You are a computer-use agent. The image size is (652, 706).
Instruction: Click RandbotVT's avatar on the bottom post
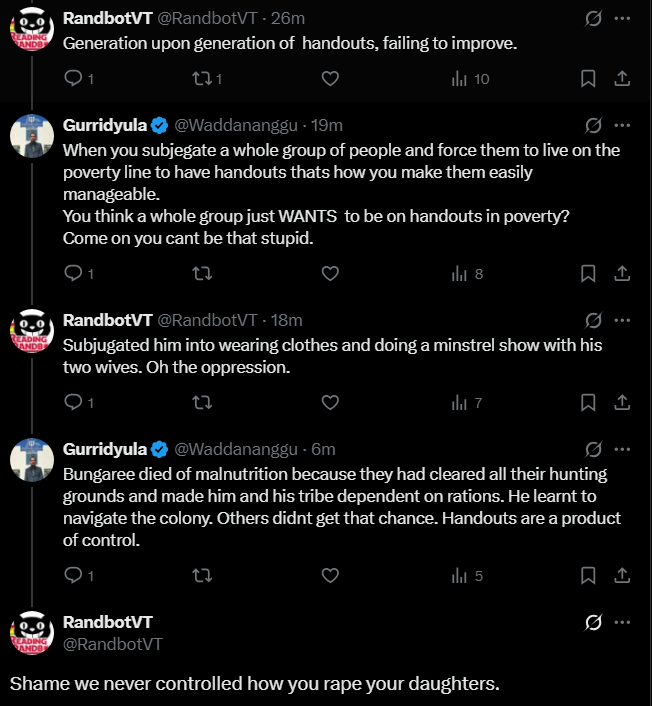(31, 633)
